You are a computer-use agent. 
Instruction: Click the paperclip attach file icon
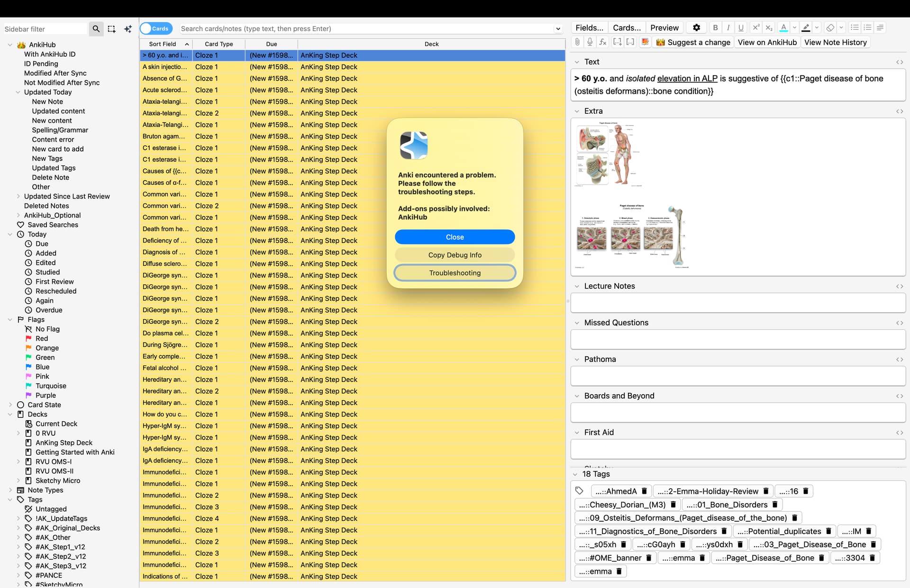[x=577, y=42]
